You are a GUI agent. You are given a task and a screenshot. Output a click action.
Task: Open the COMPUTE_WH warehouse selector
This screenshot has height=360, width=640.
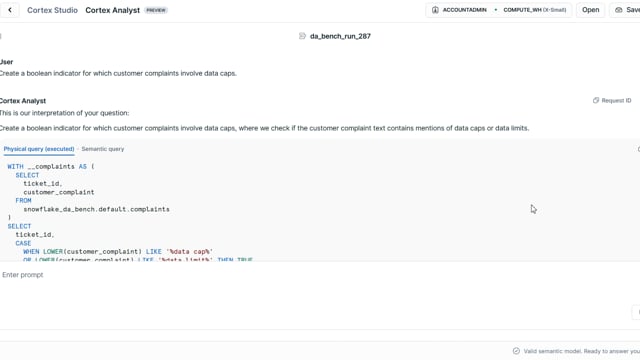click(x=534, y=10)
